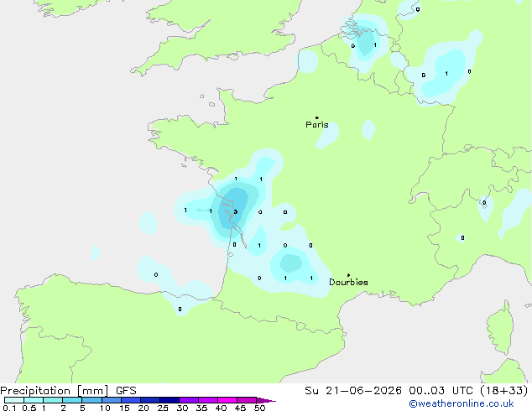
Task: Click the '(18+33)' model run text
Action: (x=503, y=391)
